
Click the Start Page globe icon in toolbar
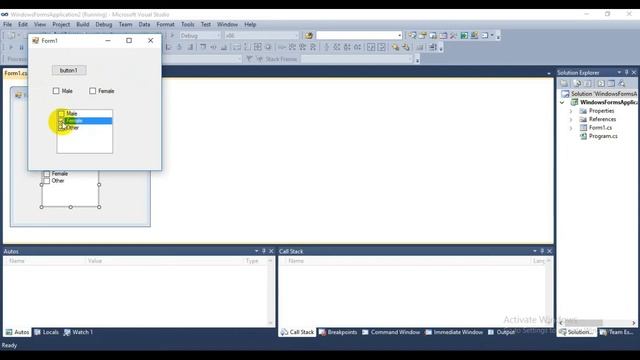tap(464, 36)
